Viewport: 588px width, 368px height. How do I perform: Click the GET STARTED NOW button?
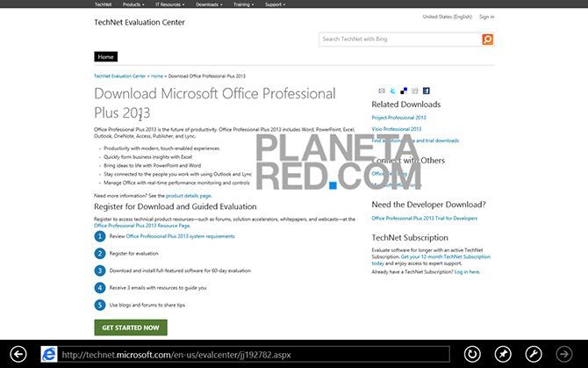131,328
